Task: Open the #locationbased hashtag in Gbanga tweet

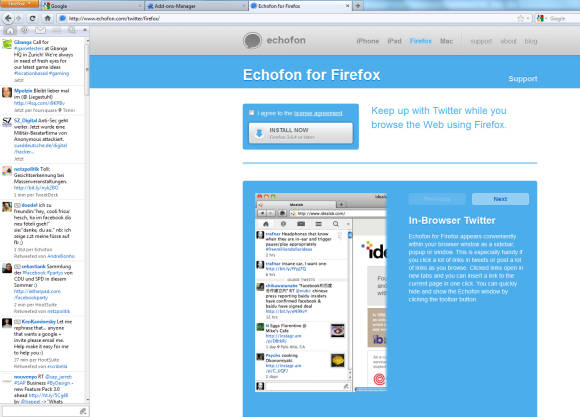Action: pos(31,73)
